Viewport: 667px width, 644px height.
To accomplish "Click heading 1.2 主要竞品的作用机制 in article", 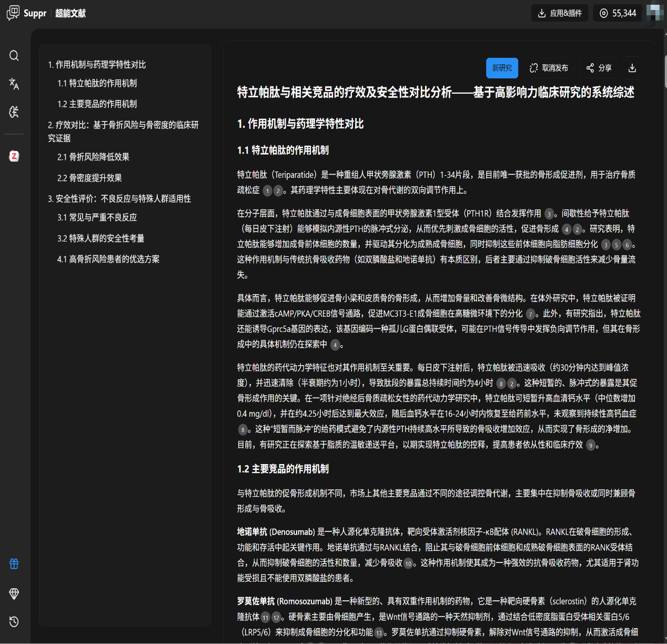I will click(x=283, y=469).
